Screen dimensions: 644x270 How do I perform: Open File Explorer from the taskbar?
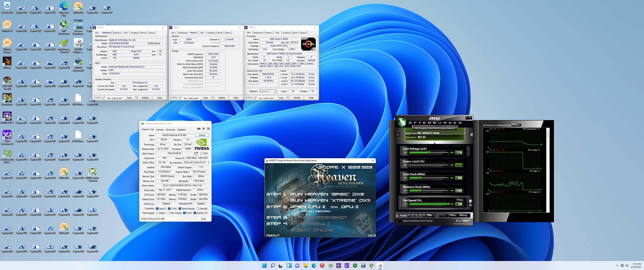pos(306,265)
